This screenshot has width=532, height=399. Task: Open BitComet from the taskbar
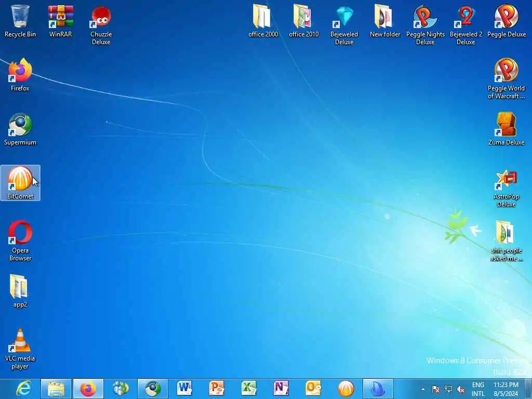(345, 389)
